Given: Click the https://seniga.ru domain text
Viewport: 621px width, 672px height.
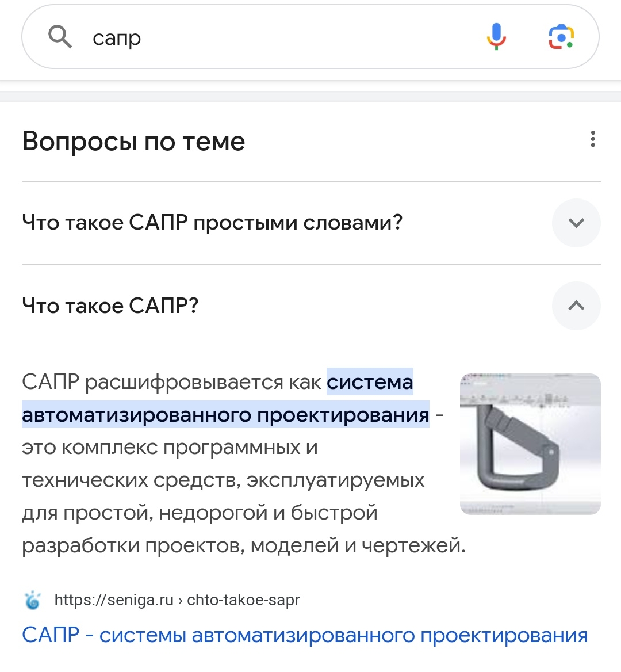Looking at the screenshot, I should 114,600.
